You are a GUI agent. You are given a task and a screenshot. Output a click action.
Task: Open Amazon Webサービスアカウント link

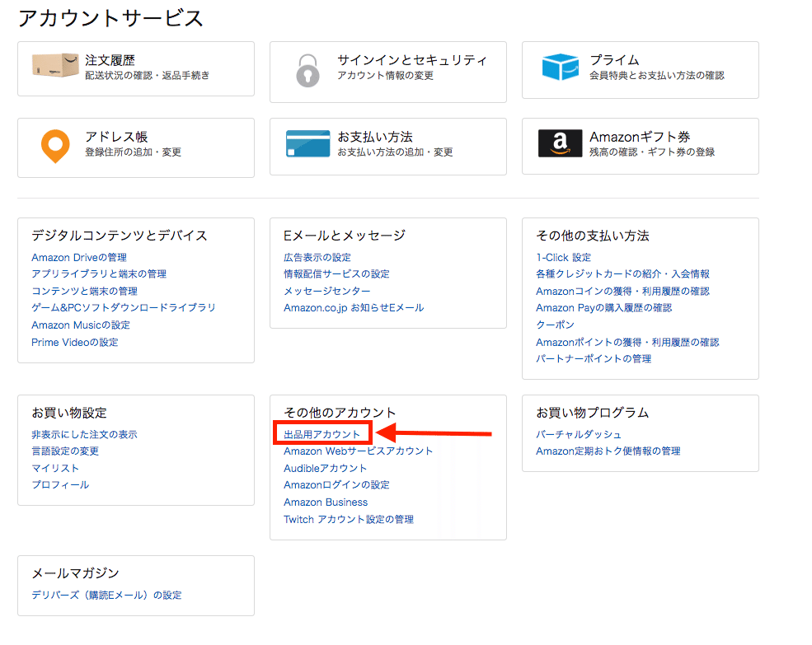tap(359, 451)
